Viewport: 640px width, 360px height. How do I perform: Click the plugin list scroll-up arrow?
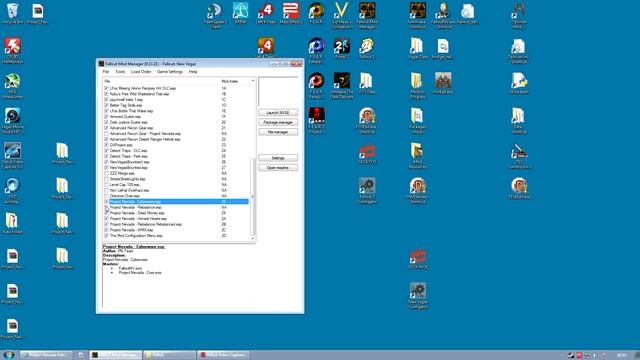(x=253, y=81)
